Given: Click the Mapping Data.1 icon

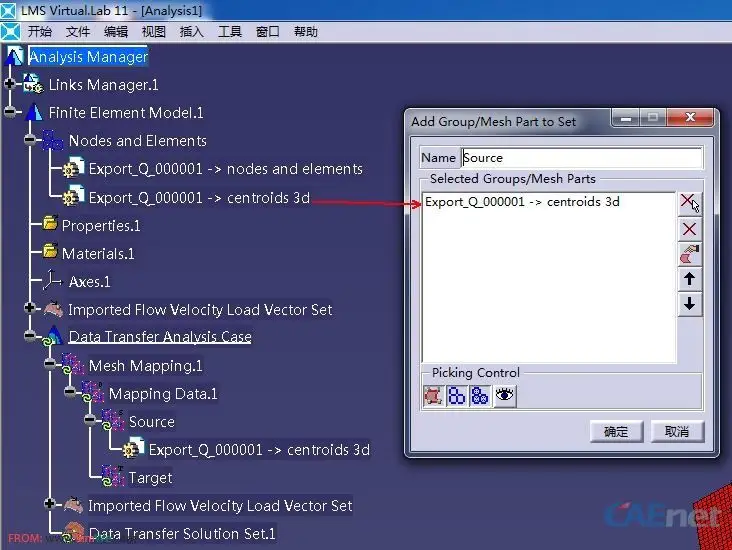Looking at the screenshot, I should coord(92,392).
